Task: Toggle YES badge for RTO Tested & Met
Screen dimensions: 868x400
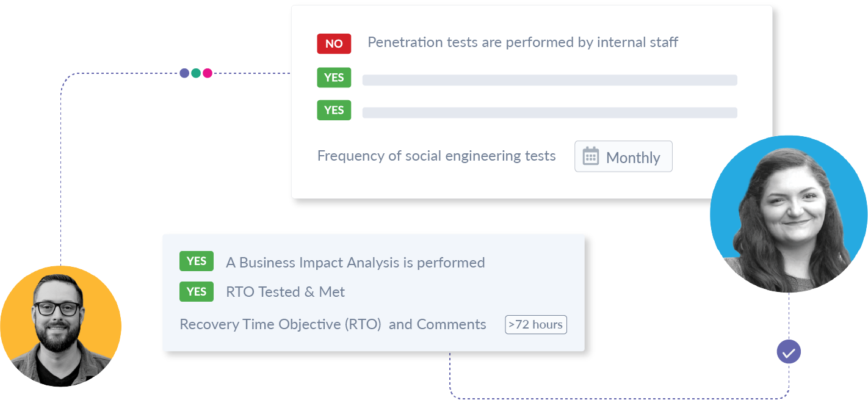Action: pos(197,291)
